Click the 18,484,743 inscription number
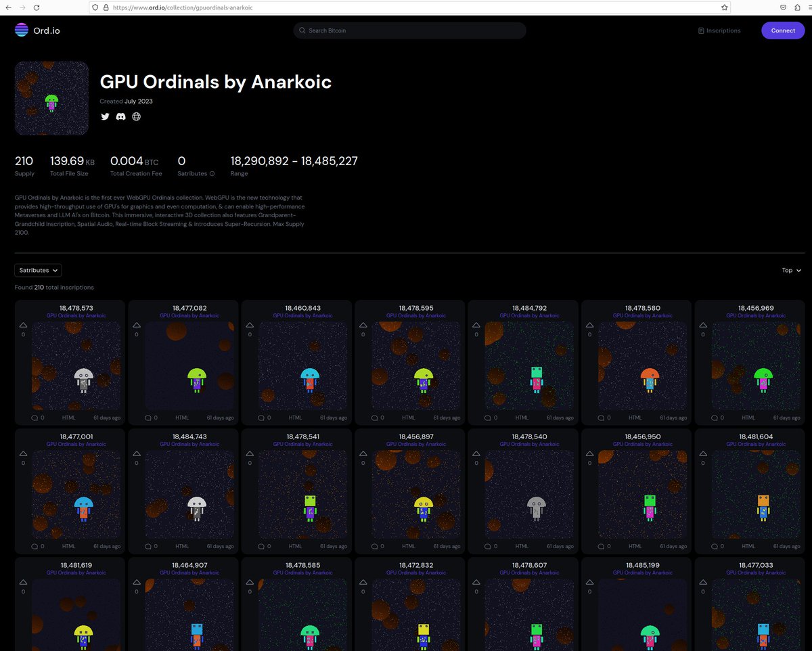This screenshot has width=812, height=651. click(x=189, y=436)
